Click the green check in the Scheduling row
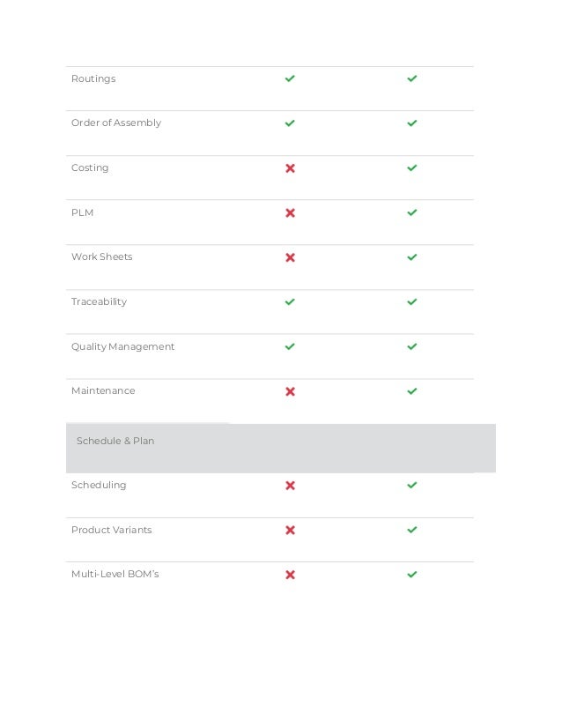This screenshot has width=562, height=728. tap(411, 485)
